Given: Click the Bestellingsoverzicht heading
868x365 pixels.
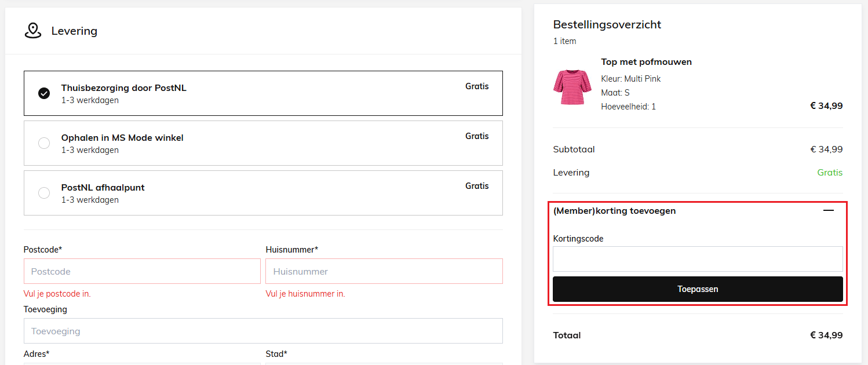Looking at the screenshot, I should (x=607, y=24).
